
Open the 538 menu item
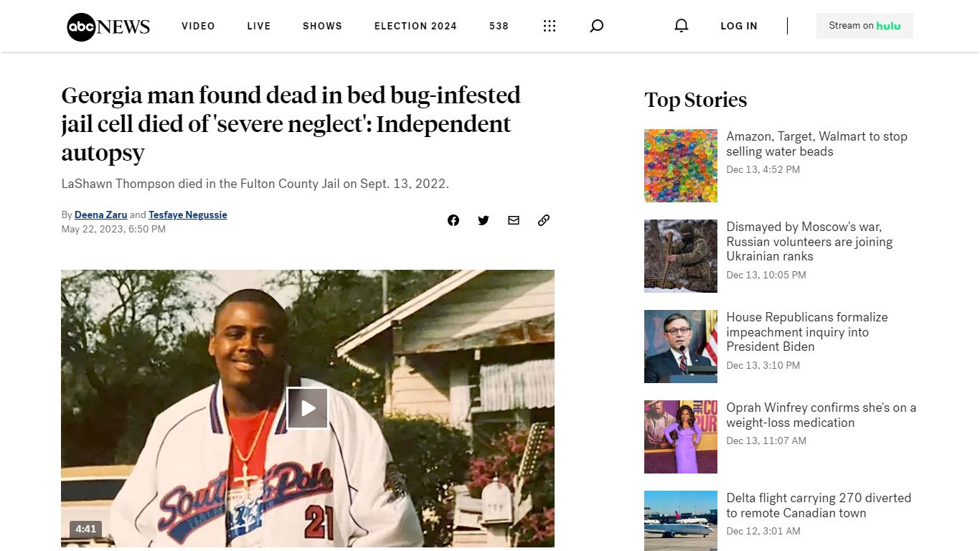(x=499, y=26)
